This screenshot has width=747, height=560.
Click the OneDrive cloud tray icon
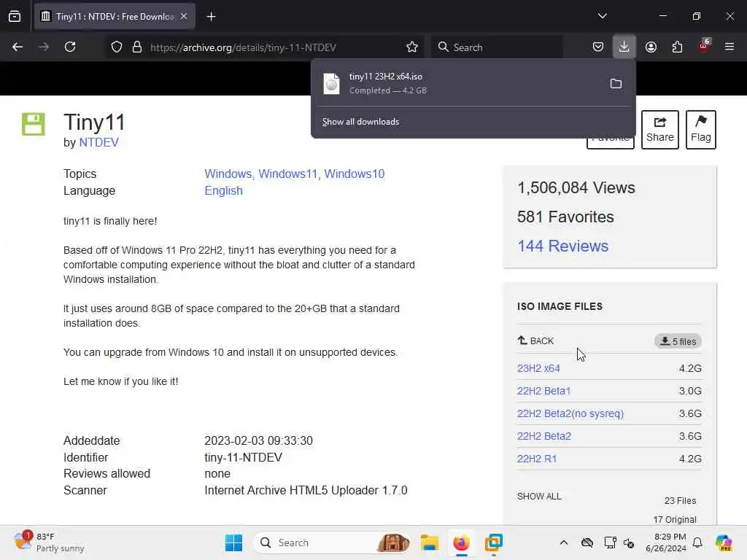587,542
